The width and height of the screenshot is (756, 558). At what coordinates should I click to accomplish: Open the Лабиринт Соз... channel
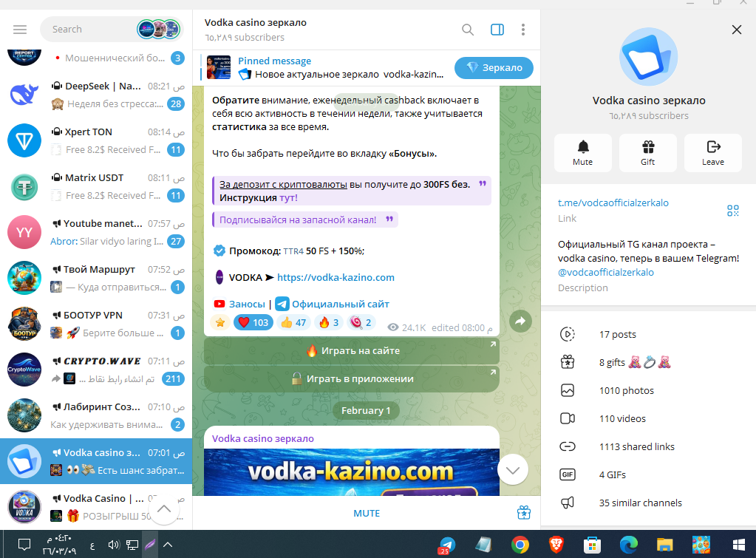click(x=96, y=415)
